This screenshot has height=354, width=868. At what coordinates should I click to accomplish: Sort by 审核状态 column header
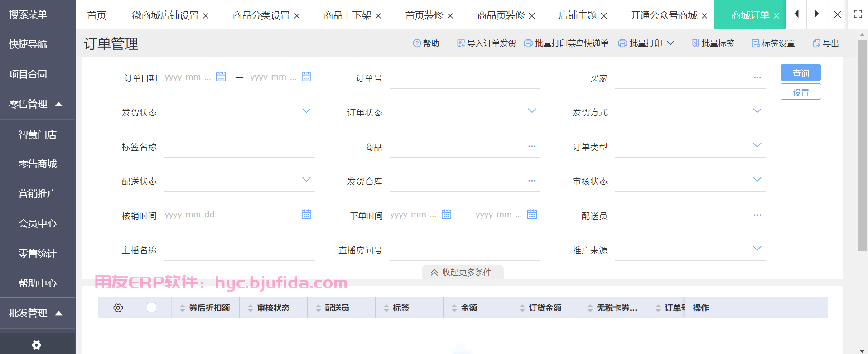(x=251, y=308)
